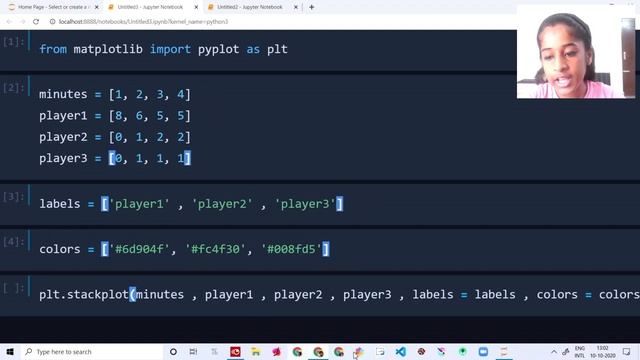Select cell 3 via its [3] prompt

coord(14,196)
